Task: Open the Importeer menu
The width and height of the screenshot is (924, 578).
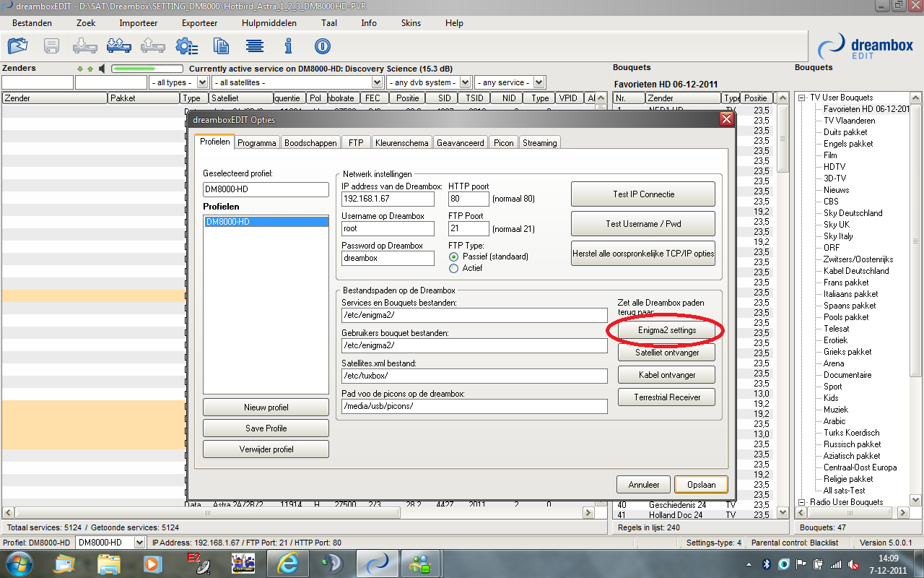Action: click(x=139, y=23)
